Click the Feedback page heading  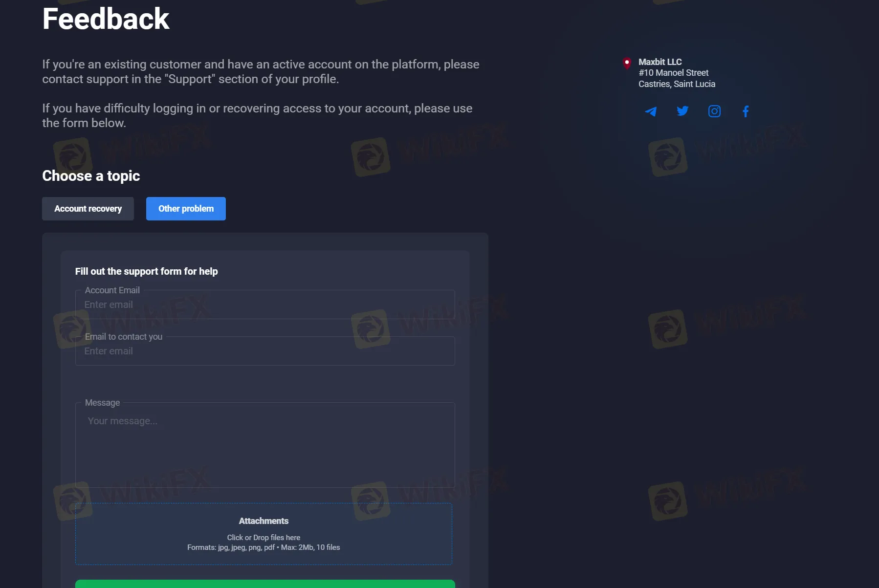point(106,19)
